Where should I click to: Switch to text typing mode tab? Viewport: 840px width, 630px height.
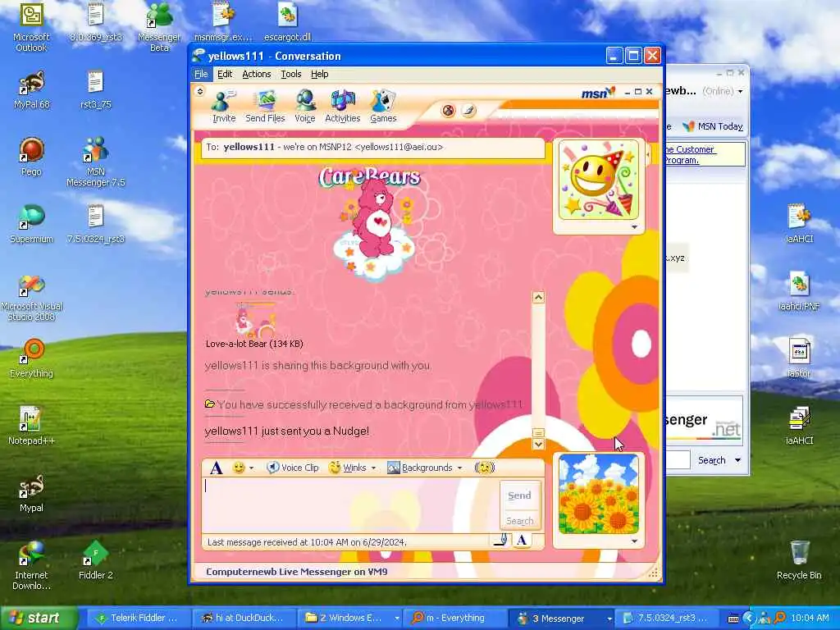pos(522,540)
